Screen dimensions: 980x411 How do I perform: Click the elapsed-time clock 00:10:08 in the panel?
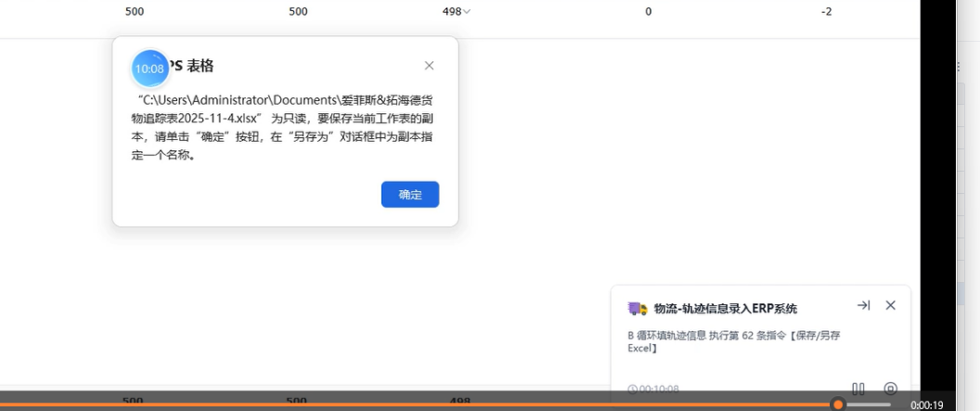tap(653, 389)
